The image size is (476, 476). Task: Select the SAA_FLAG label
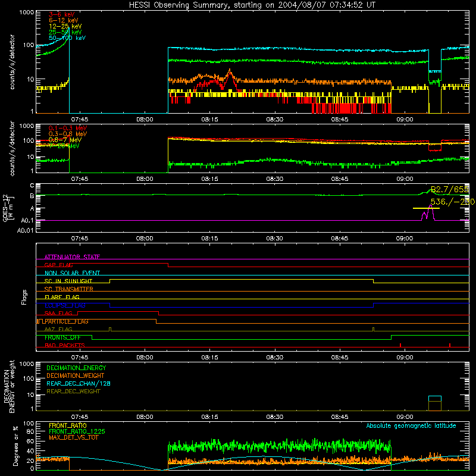pyautogui.click(x=58, y=313)
